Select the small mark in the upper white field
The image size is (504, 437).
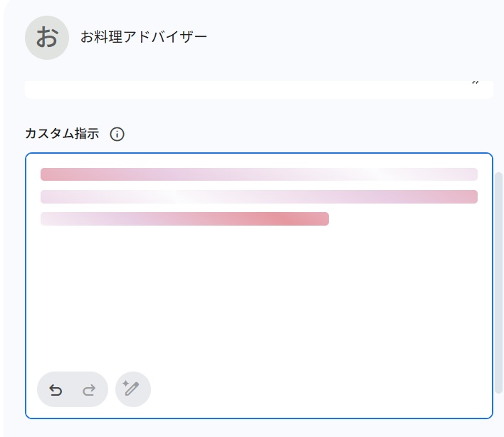[x=475, y=83]
